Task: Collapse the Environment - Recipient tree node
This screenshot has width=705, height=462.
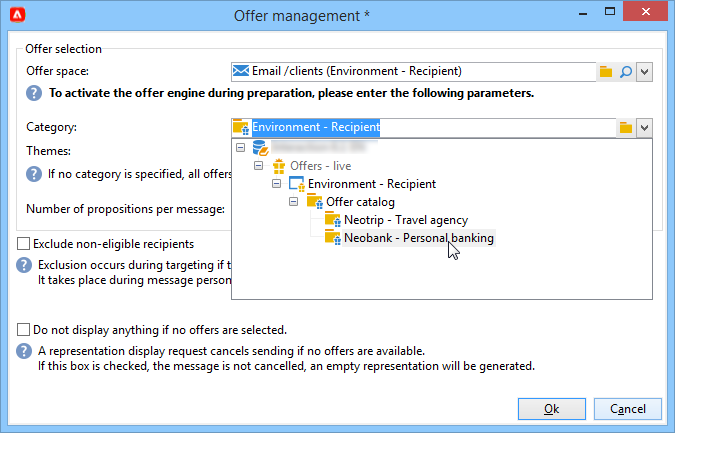Action: 277,183
